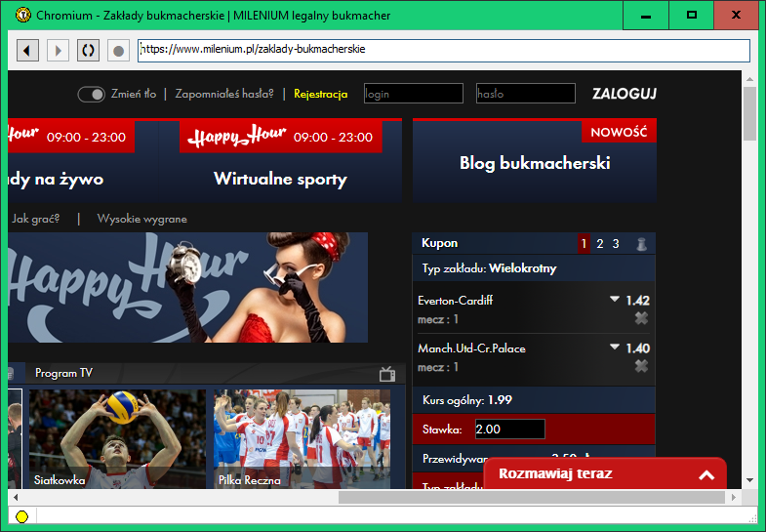This screenshot has width=766, height=532.
Task: Expand the Rozmawiaj teraz chat widget
Action: pos(605,473)
